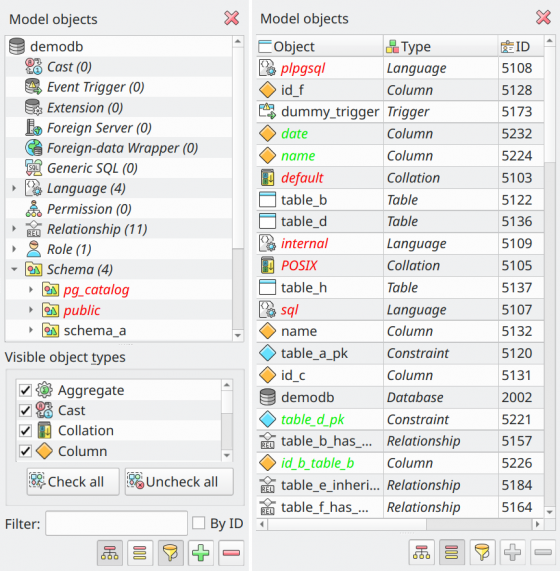The height and width of the screenshot is (571, 560).
Task: Click the tree view icon in right panel
Action: [x=421, y=552]
